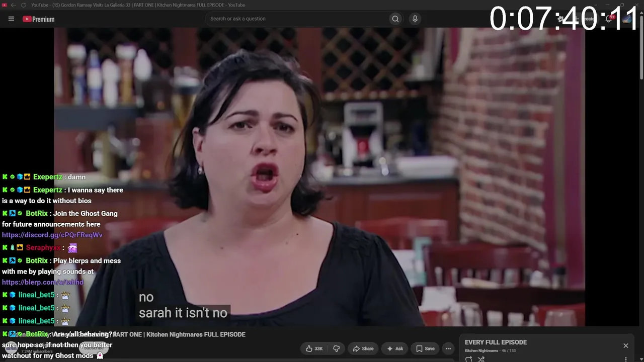Click chat text 'Join the Ghost Gang'
Viewport: 644px width, 362px height.
pyautogui.click(x=86, y=214)
